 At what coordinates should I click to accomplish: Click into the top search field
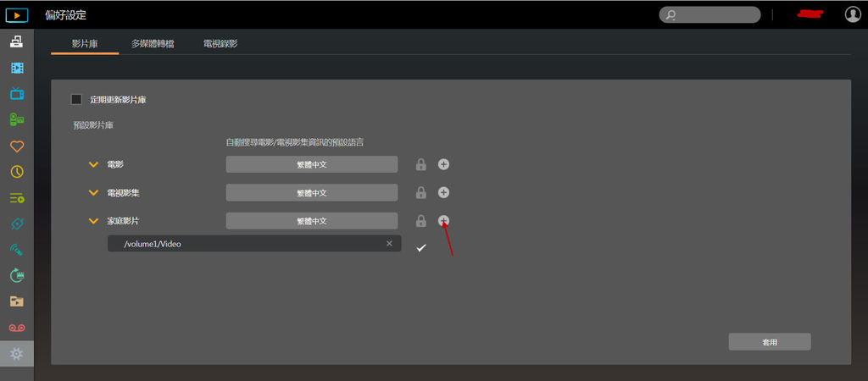pyautogui.click(x=709, y=15)
